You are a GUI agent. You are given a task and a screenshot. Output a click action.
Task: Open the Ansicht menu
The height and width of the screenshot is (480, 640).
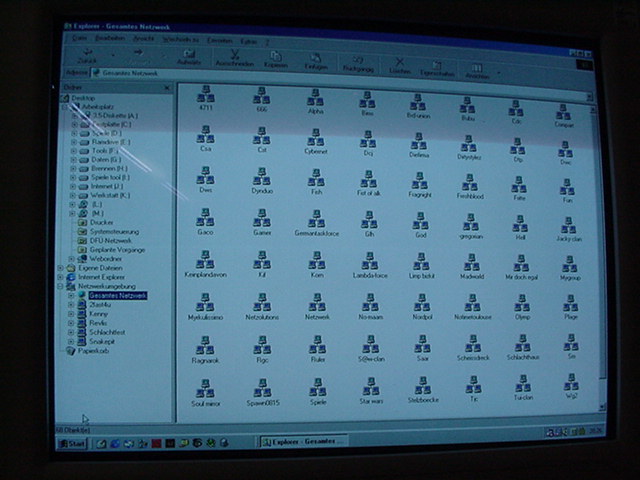144,38
